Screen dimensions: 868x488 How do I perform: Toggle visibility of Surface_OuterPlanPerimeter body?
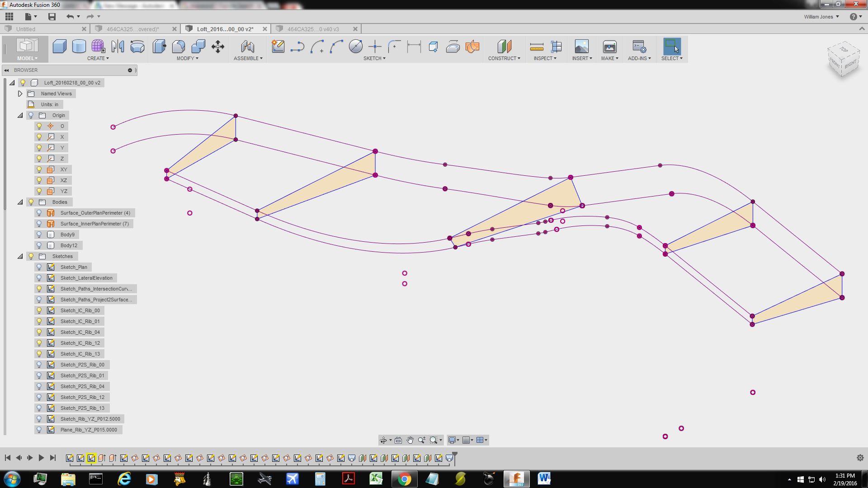point(38,213)
